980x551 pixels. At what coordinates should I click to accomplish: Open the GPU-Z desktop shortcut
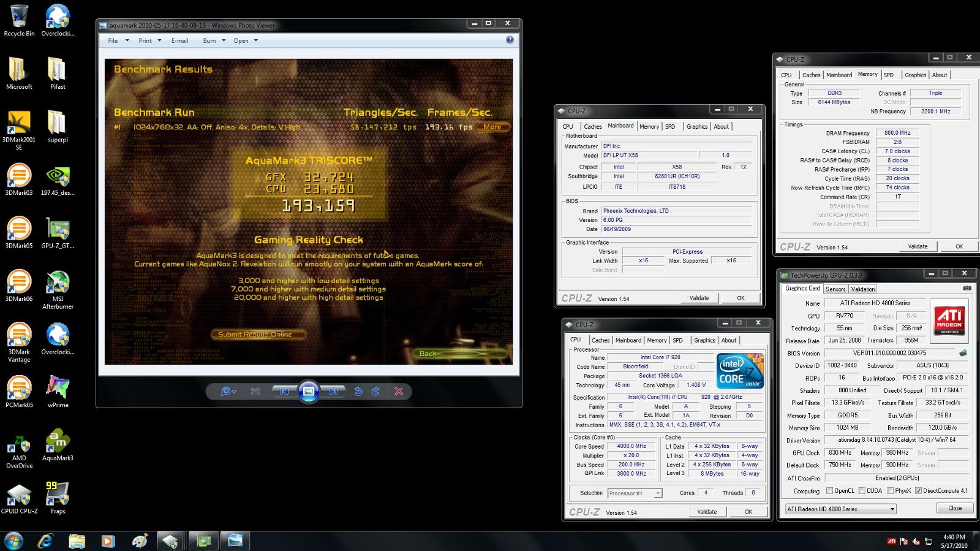click(x=58, y=232)
